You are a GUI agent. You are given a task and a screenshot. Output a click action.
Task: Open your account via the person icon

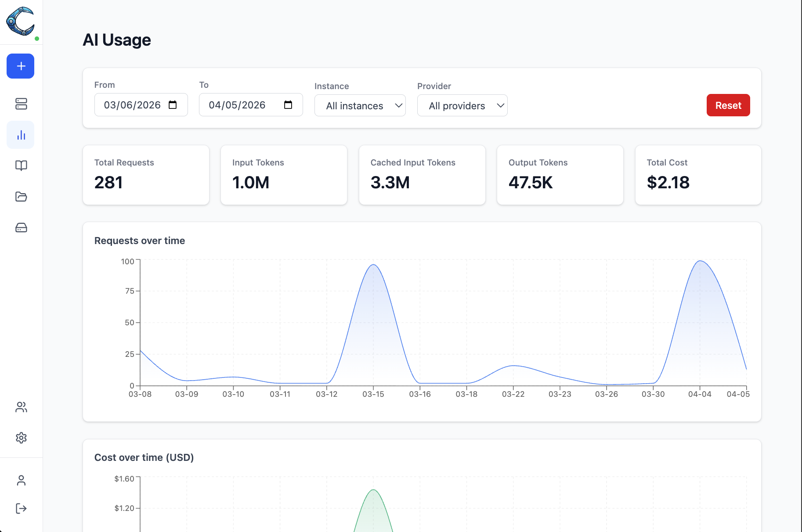pos(20,480)
